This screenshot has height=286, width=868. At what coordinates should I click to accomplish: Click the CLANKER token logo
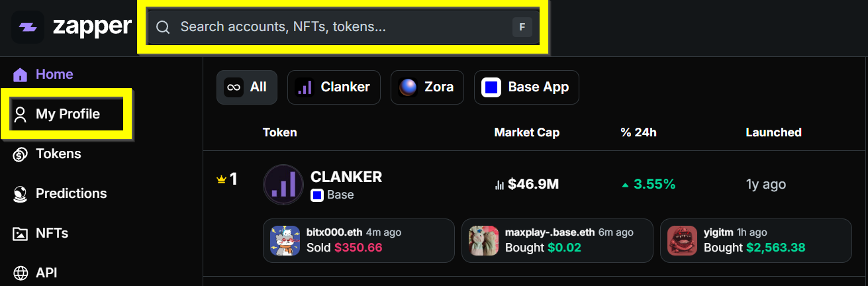pyautogui.click(x=283, y=185)
